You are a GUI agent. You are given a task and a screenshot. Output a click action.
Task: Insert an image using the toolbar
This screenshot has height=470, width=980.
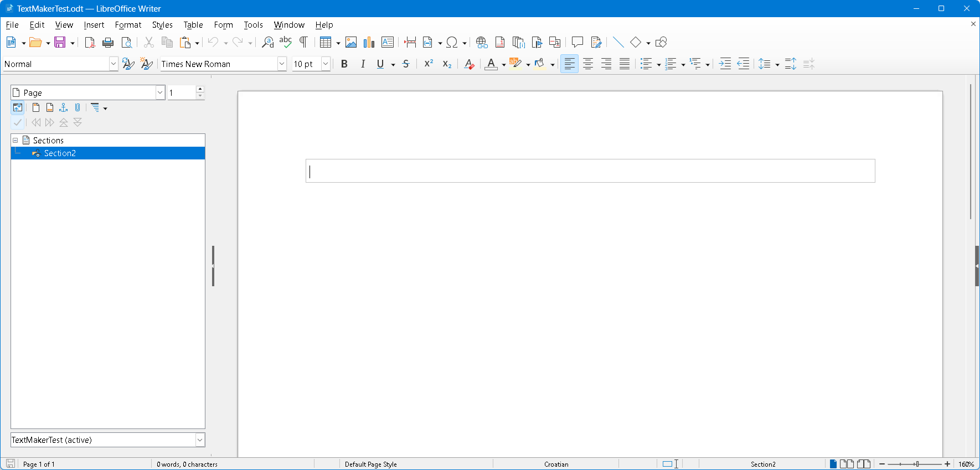351,43
